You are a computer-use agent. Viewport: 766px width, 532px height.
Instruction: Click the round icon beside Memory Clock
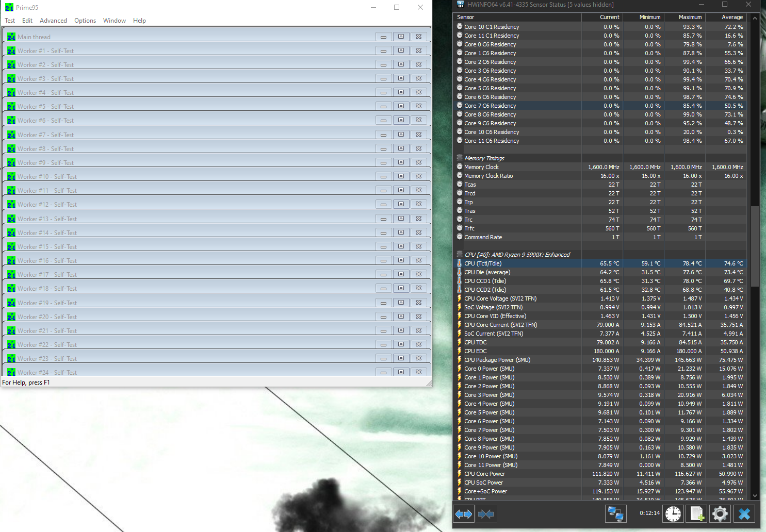click(460, 167)
